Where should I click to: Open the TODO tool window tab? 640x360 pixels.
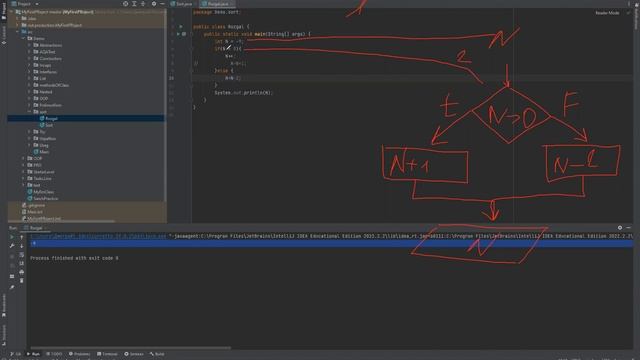[x=54, y=354]
